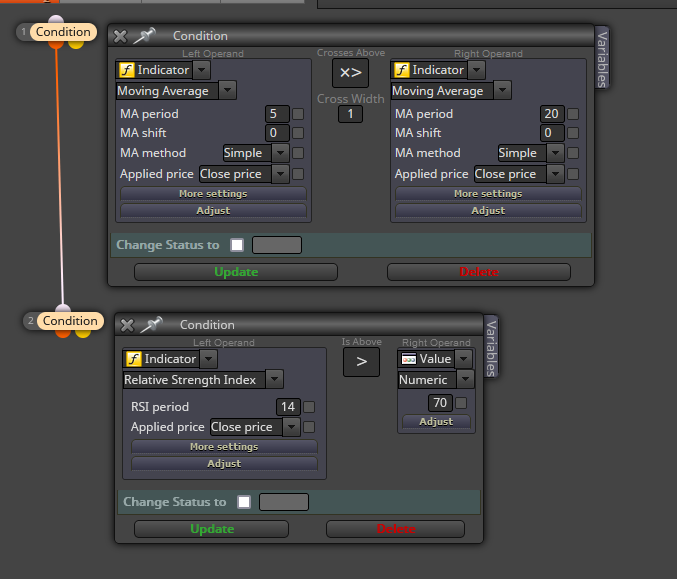Open left MA method Simple dropdown
This screenshot has height=579, width=677.
pyautogui.click(x=281, y=153)
